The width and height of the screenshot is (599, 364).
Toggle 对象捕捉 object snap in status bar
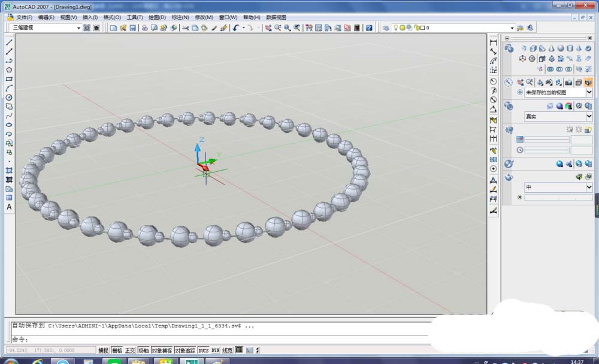point(161,350)
